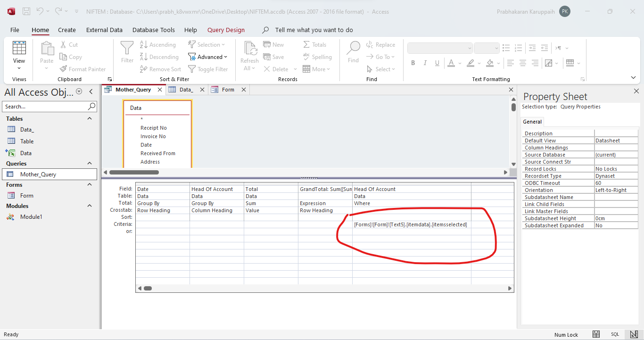Switch to the Query Design ribbon tab
The height and width of the screenshot is (340, 644).
coord(226,30)
